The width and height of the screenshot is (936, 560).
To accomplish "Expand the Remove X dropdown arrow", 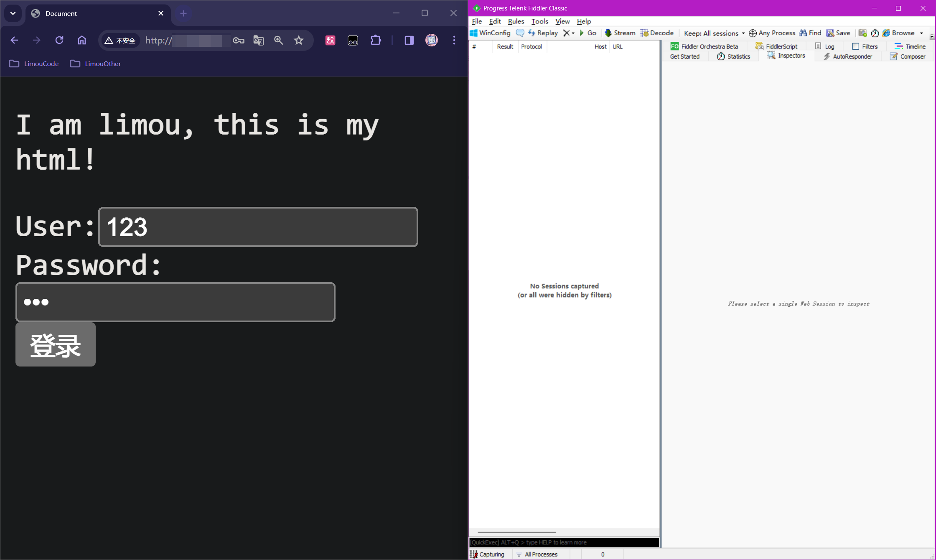I will [x=573, y=33].
